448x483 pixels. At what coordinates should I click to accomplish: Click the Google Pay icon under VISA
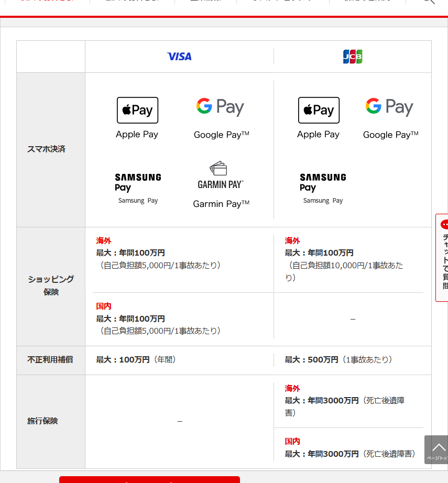coord(220,107)
